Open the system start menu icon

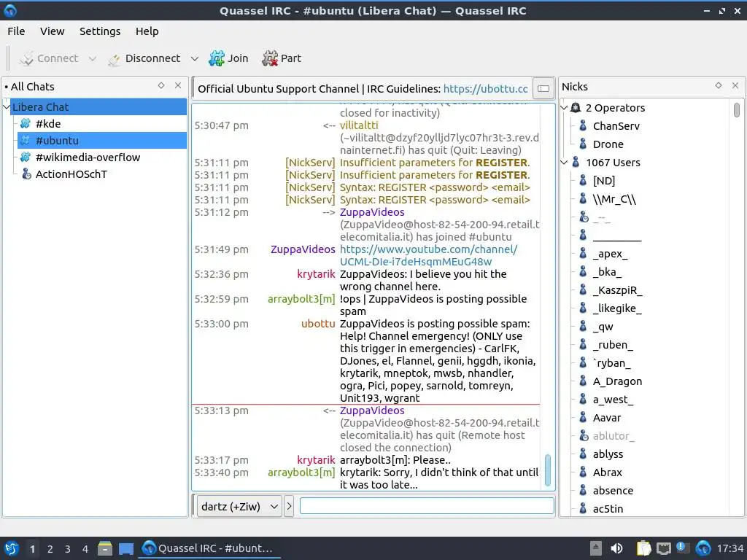(x=11, y=548)
